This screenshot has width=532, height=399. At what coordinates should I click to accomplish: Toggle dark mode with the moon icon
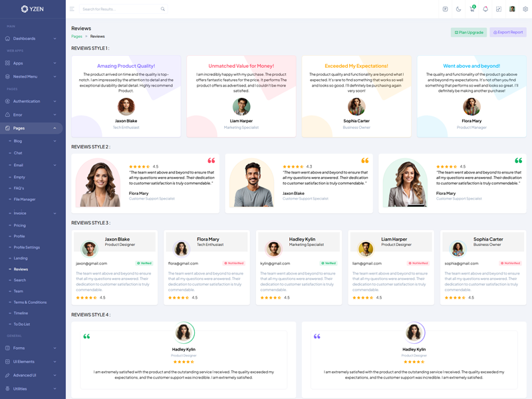click(458, 9)
